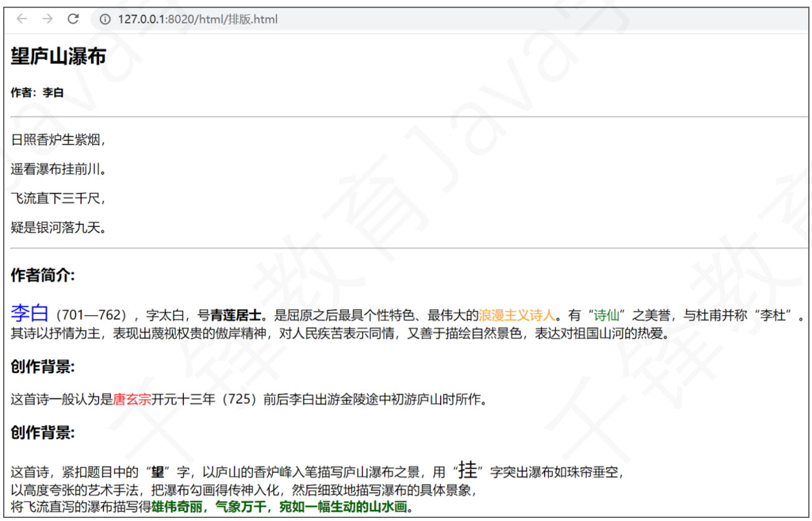Click the green text 诗仙
812x521 pixels.
coord(606,315)
